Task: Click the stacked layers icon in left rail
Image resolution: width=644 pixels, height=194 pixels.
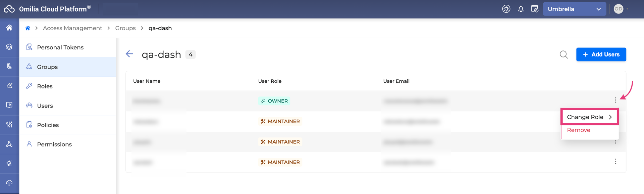Action: point(9,47)
